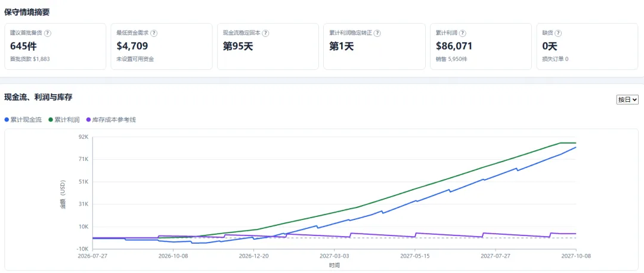
Task: Click the blue 累计现金流 legend dot
Action: point(6,120)
